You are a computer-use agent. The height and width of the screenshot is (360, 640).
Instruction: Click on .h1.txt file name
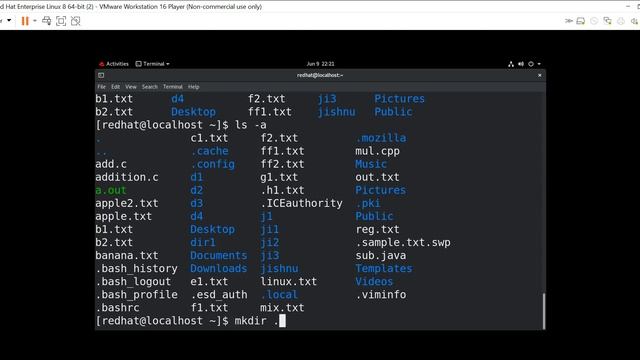coord(282,190)
